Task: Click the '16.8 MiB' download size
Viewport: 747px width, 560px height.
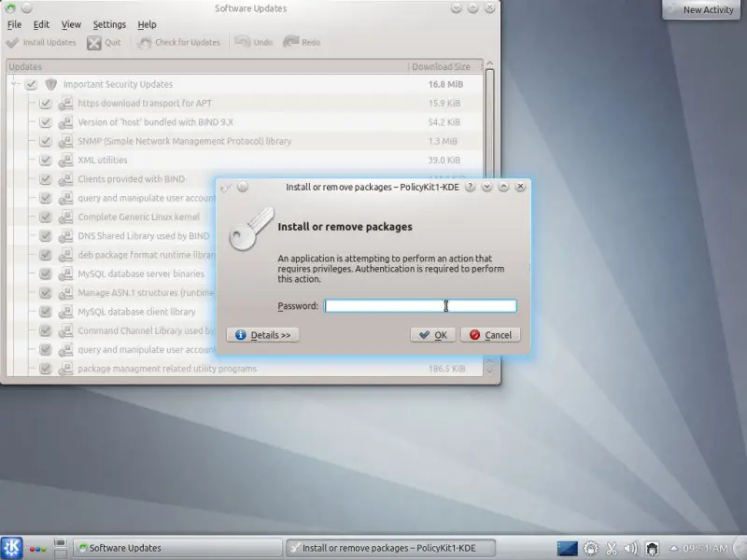Action: (445, 84)
